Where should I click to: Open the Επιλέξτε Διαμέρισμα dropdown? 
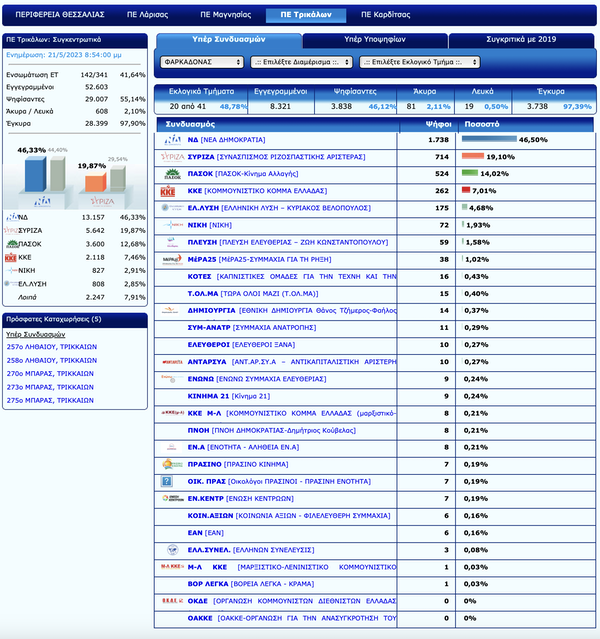click(301, 62)
